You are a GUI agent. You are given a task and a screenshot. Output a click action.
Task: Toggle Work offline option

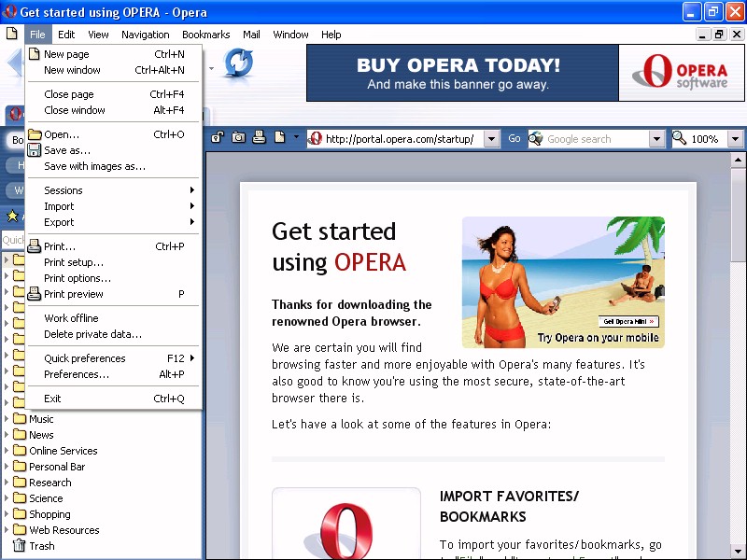point(113,318)
